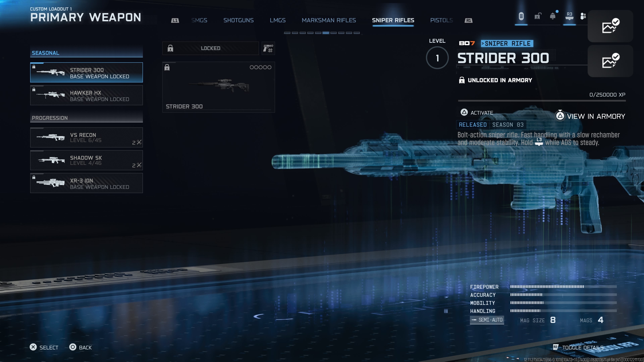Click the "0/250000 XP" text
Viewport: 644px width, 362px height.
coord(607,95)
